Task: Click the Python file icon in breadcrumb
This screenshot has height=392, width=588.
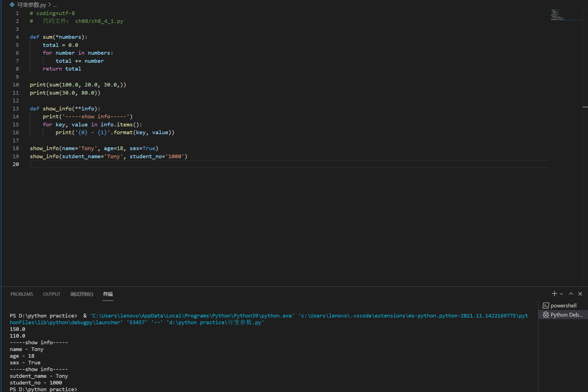Action: [12, 5]
